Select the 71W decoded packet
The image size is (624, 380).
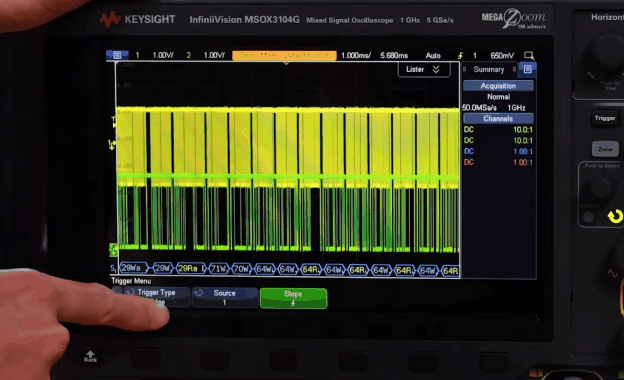click(x=218, y=269)
